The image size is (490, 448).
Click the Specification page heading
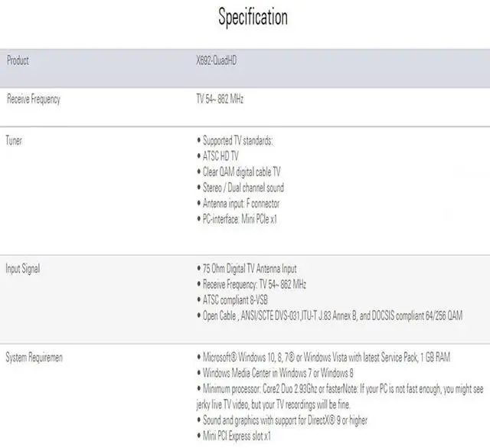coord(253,17)
